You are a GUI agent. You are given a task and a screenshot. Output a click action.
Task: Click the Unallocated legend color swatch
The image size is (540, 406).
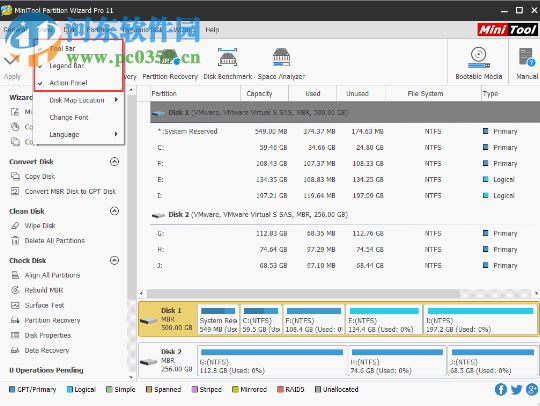[318, 389]
